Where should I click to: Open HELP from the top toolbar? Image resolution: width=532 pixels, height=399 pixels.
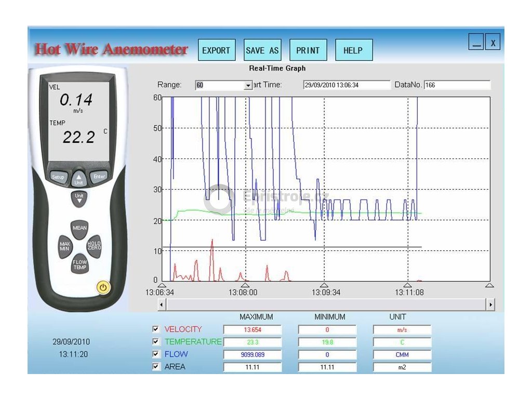coord(353,50)
